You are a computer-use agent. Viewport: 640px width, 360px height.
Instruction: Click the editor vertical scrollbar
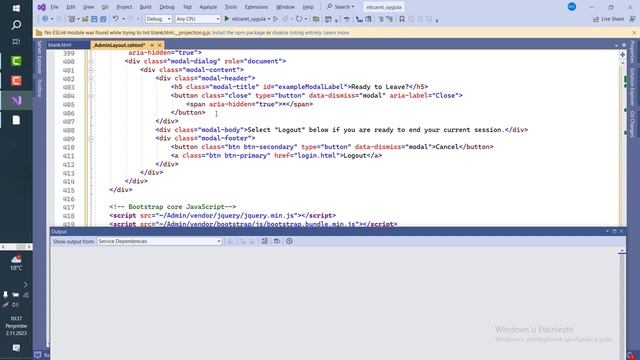(x=623, y=143)
